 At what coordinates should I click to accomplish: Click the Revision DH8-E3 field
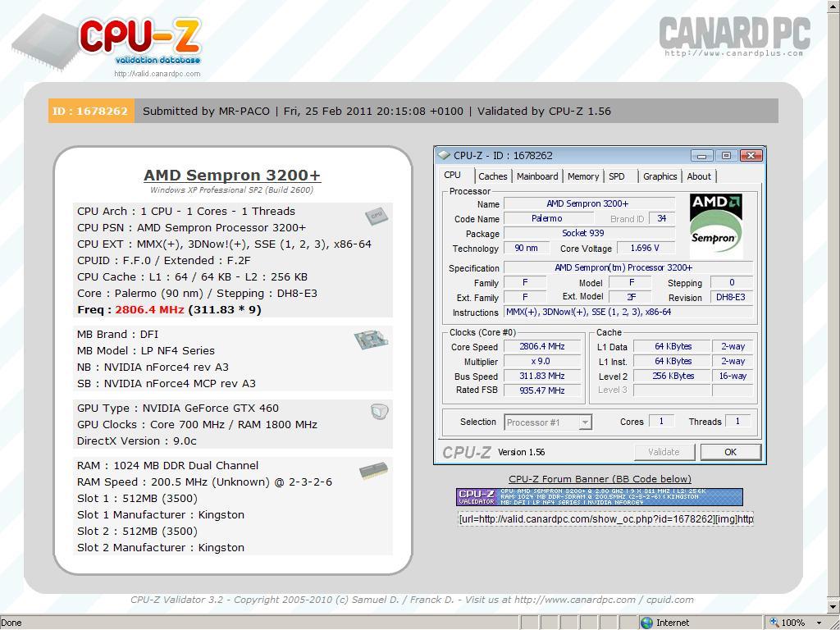tap(731, 297)
